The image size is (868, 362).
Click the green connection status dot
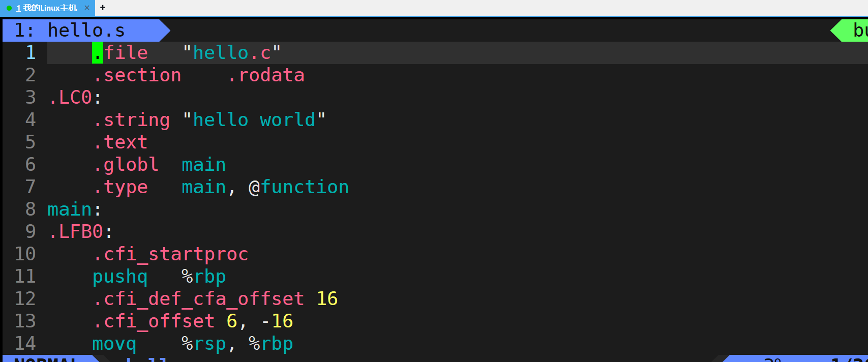(9, 8)
